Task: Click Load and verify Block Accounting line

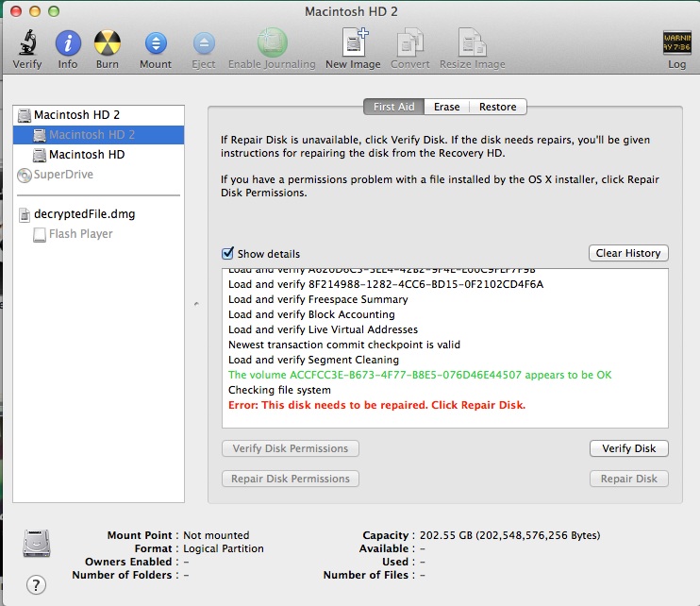Action: tap(311, 314)
